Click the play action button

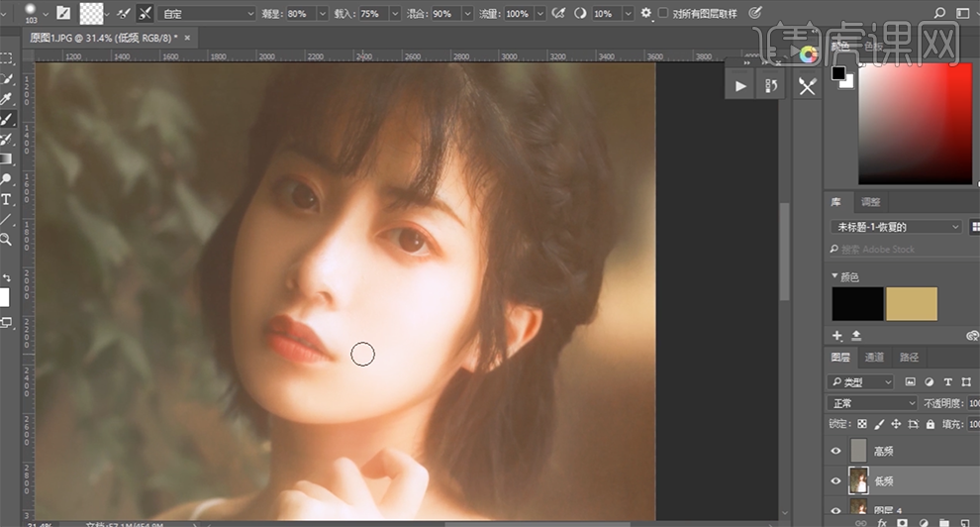pyautogui.click(x=740, y=86)
